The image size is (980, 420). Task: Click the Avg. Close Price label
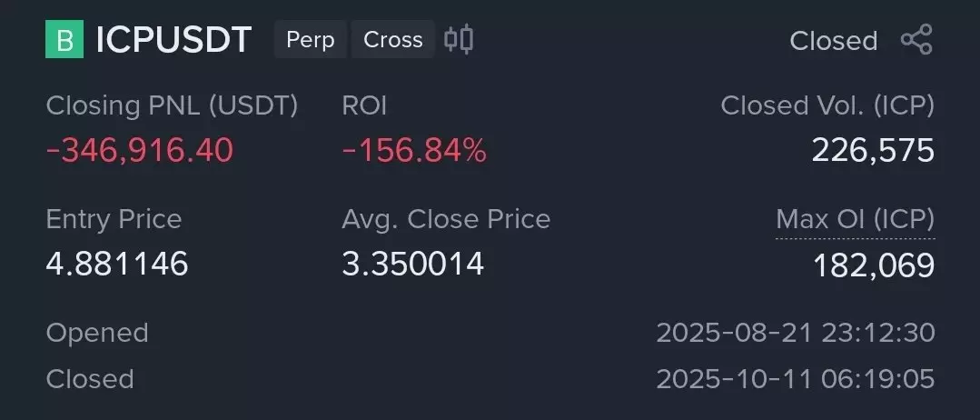point(446,219)
